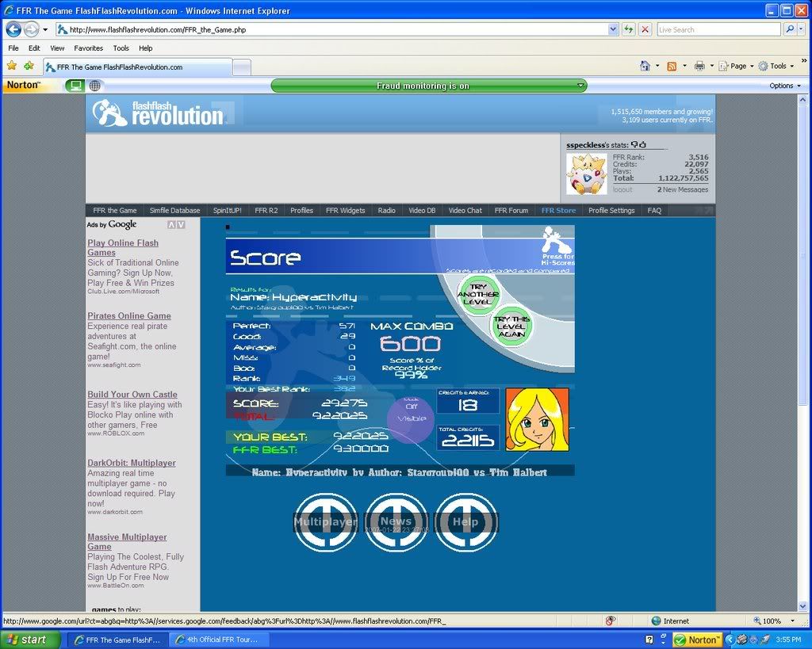
Task: Click the Live Search input field
Action: [x=718, y=29]
